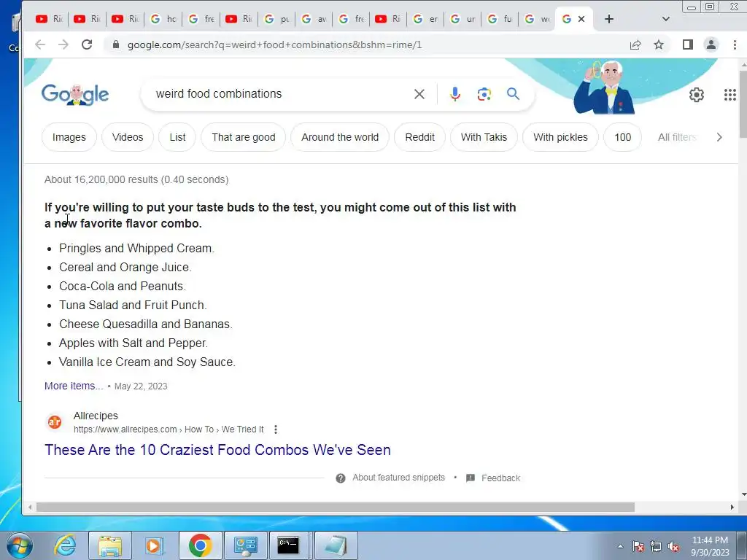Click 'Coca-Cola and Peanuts' text
This screenshot has height=560, width=747.
coord(123,286)
